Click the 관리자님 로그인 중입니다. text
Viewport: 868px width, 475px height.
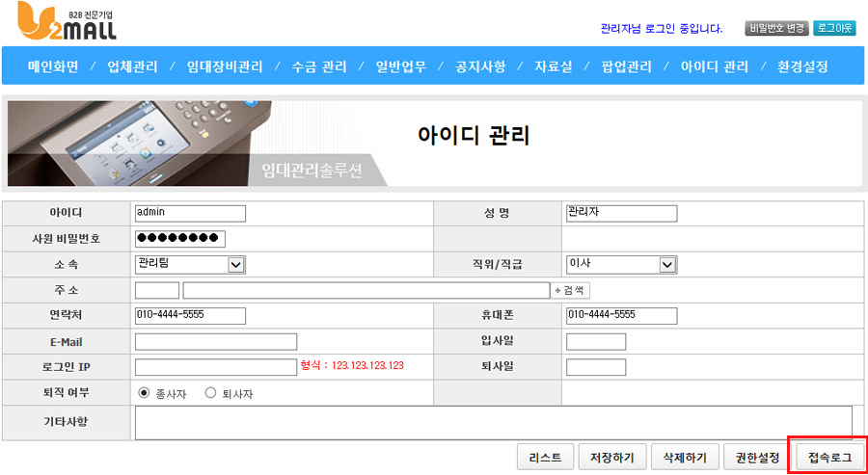click(662, 29)
